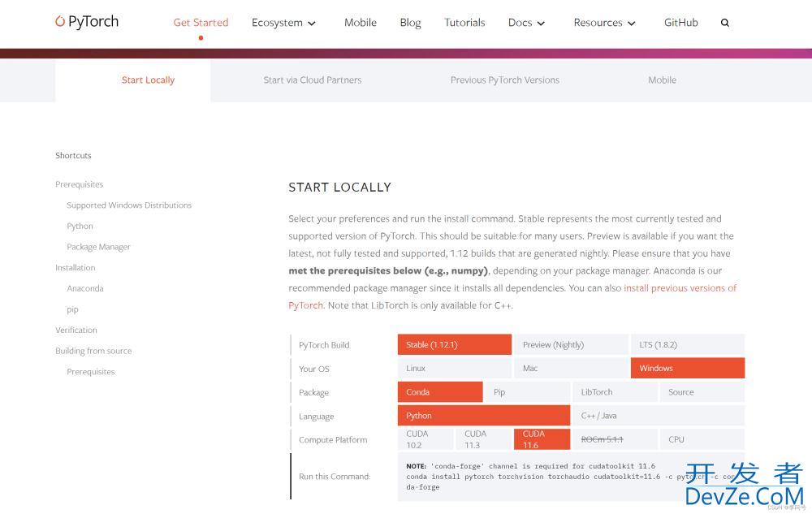Image resolution: width=812 pixels, height=514 pixels.
Task: Follow install previous versions of PyTorch link
Action: (x=680, y=288)
